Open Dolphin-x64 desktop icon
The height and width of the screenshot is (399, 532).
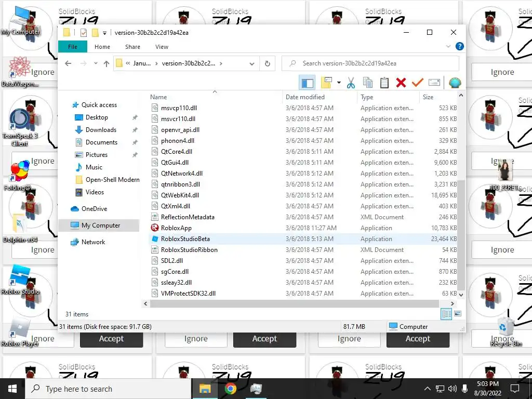(20, 228)
